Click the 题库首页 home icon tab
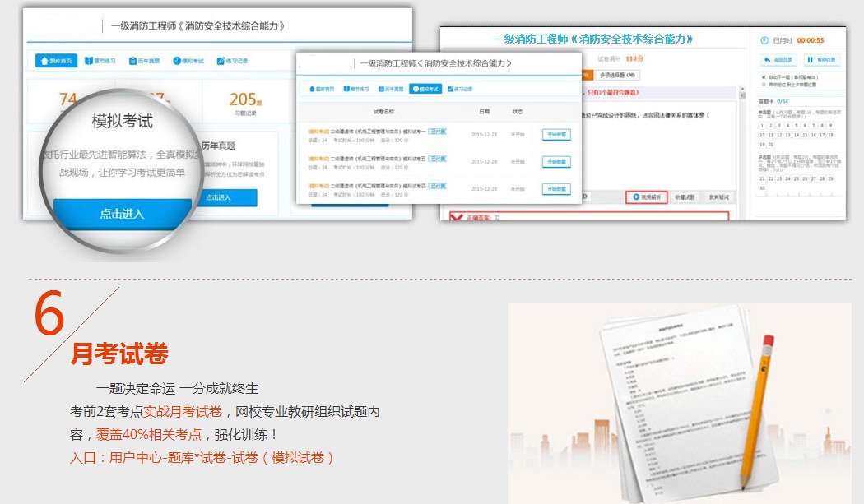 (x=43, y=61)
